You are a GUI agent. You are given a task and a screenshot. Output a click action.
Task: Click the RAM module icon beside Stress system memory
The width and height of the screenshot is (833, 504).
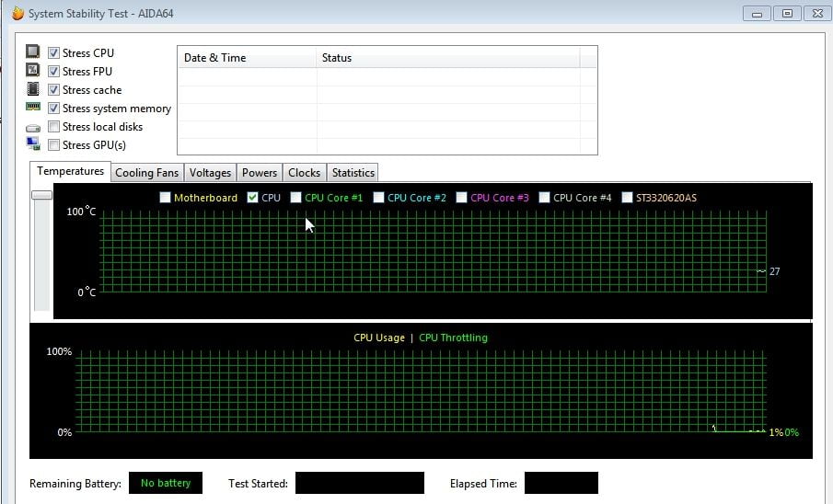[33, 107]
